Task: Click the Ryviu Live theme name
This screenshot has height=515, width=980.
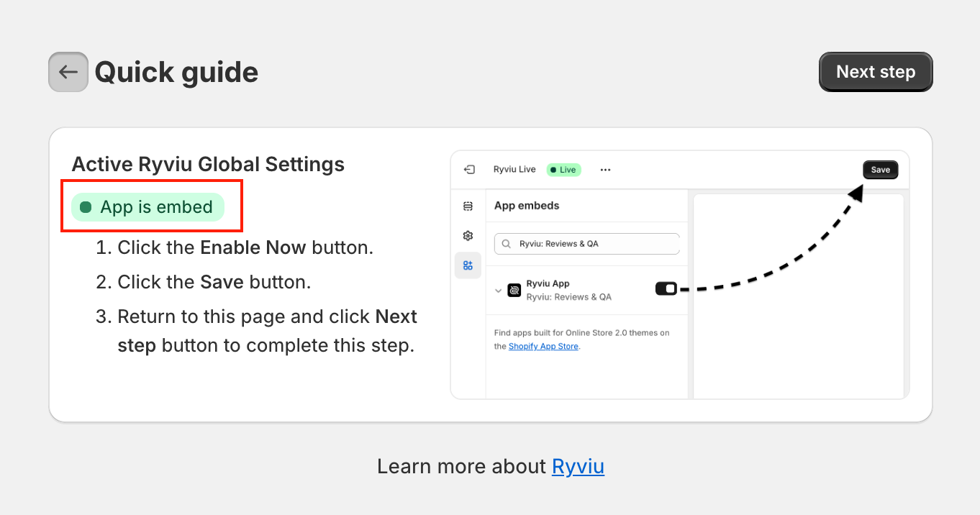Action: pyautogui.click(x=514, y=170)
